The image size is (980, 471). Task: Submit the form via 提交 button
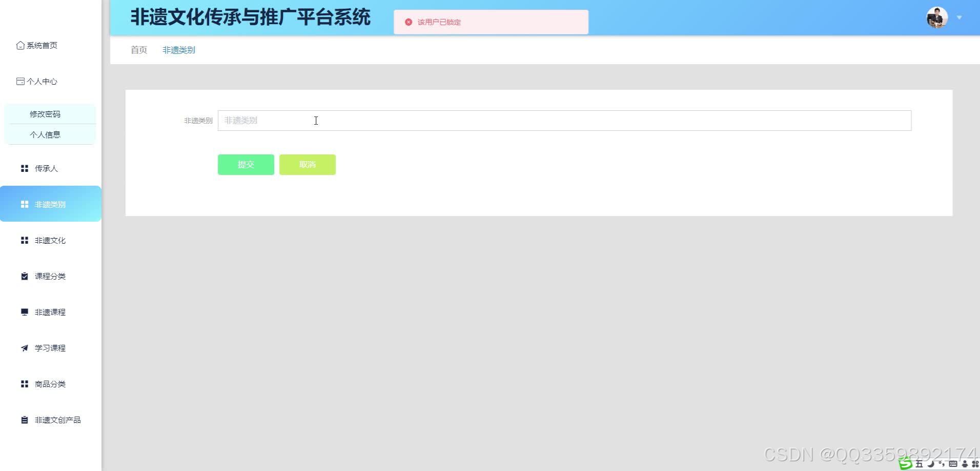pyautogui.click(x=246, y=164)
